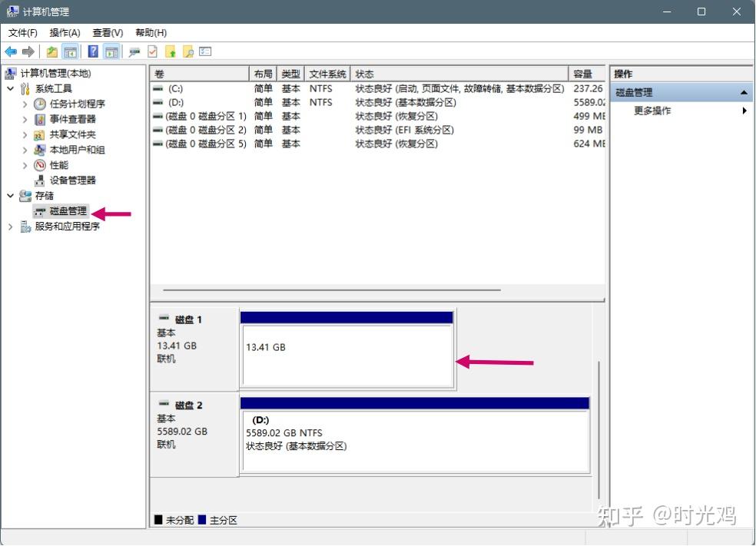Collapse the 磁盘管理 section in the 操作 pane
Viewport: 756px width, 546px height.
[744, 91]
